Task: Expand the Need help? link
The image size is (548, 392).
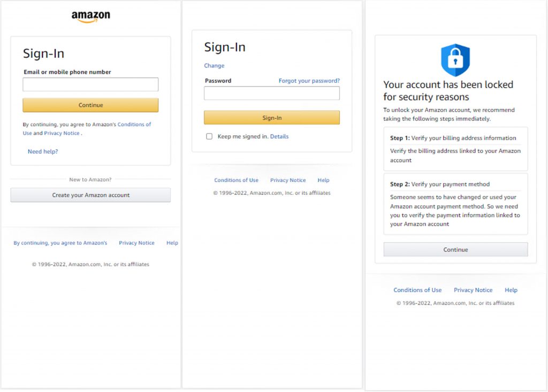Action: (43, 152)
